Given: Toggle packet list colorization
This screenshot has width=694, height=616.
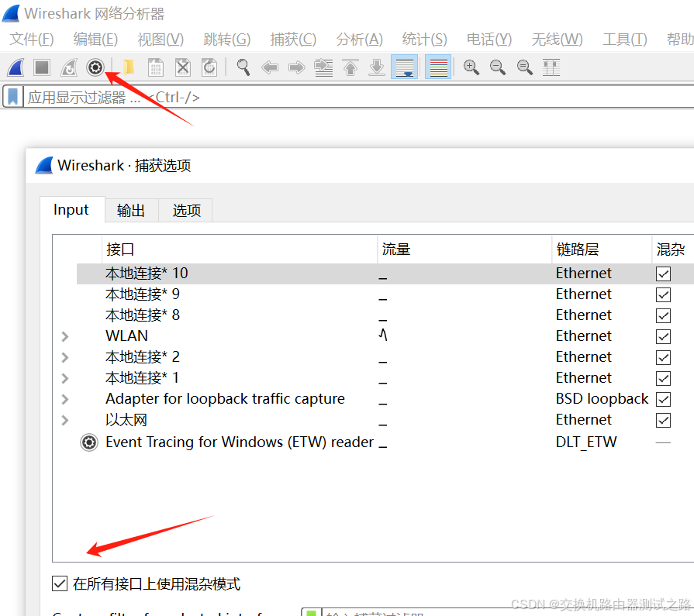Looking at the screenshot, I should click(438, 67).
